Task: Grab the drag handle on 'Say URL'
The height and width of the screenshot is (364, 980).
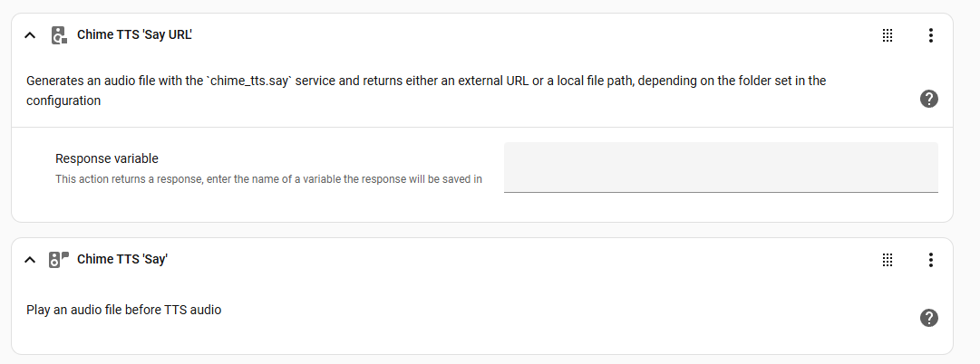Action: [x=888, y=35]
